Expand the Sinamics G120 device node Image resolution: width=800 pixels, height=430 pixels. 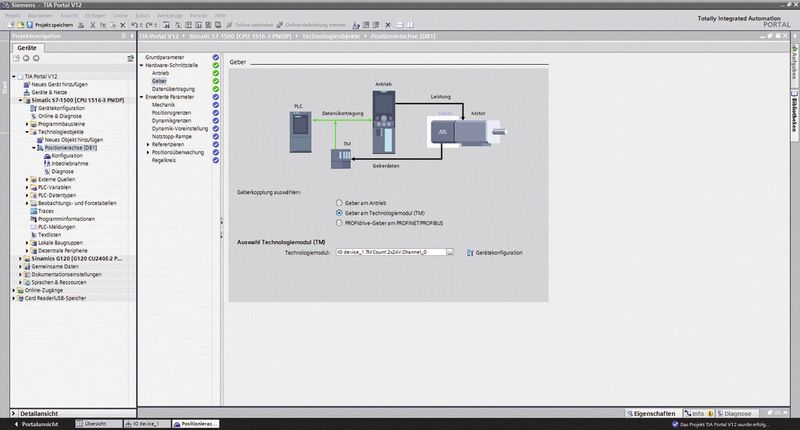(x=20, y=259)
